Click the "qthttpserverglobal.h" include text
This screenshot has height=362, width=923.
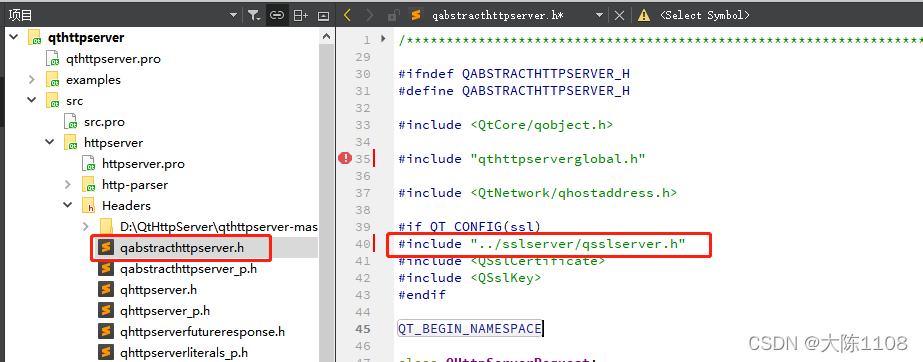click(x=558, y=159)
